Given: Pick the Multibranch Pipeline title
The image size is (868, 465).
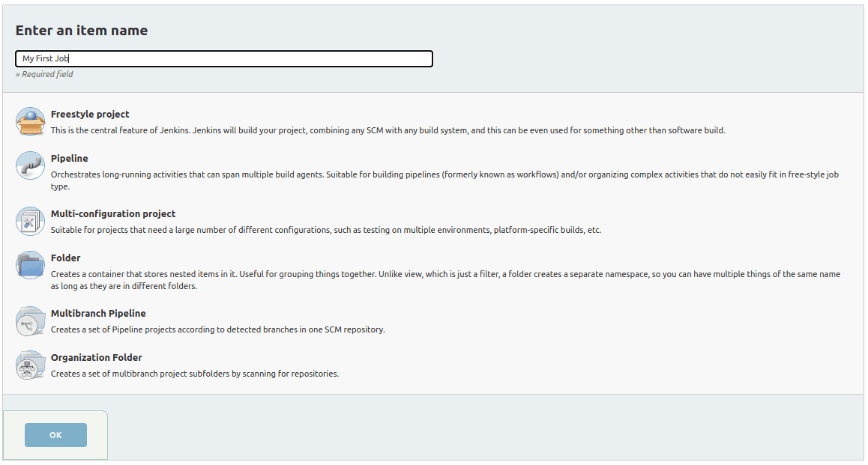Looking at the screenshot, I should click(98, 314).
